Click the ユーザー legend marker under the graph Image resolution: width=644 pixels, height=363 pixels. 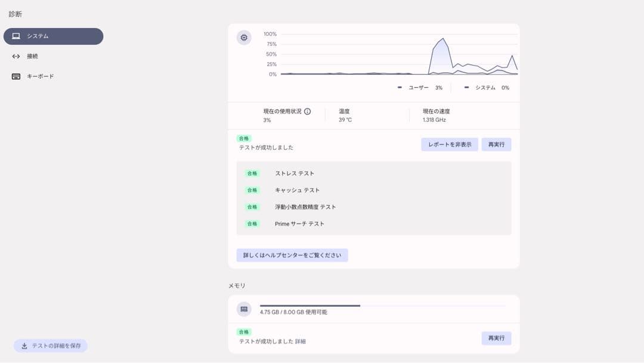400,87
